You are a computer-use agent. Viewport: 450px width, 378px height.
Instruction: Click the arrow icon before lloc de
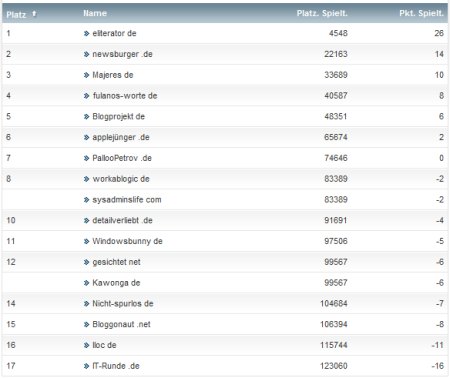point(87,345)
